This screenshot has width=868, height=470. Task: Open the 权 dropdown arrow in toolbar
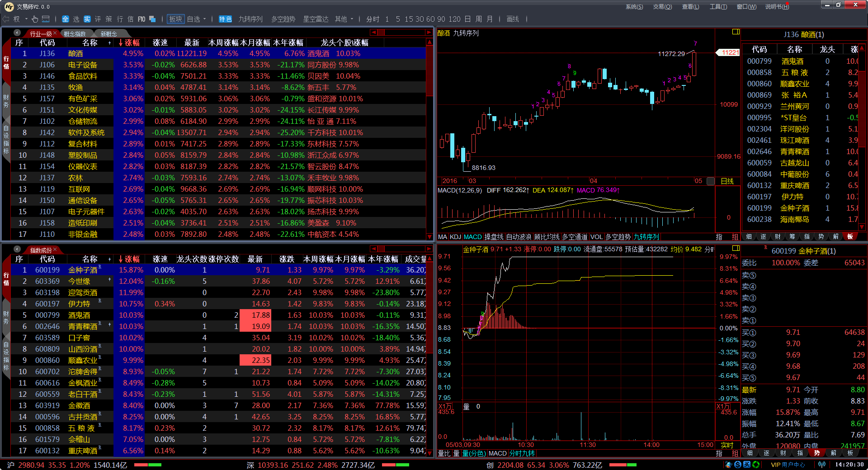click(26, 19)
